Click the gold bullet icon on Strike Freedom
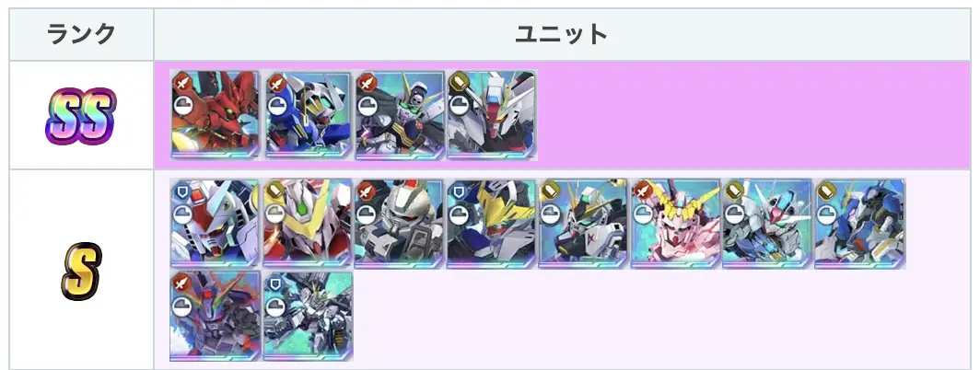Image resolution: width=980 pixels, height=370 pixels. tap(459, 82)
